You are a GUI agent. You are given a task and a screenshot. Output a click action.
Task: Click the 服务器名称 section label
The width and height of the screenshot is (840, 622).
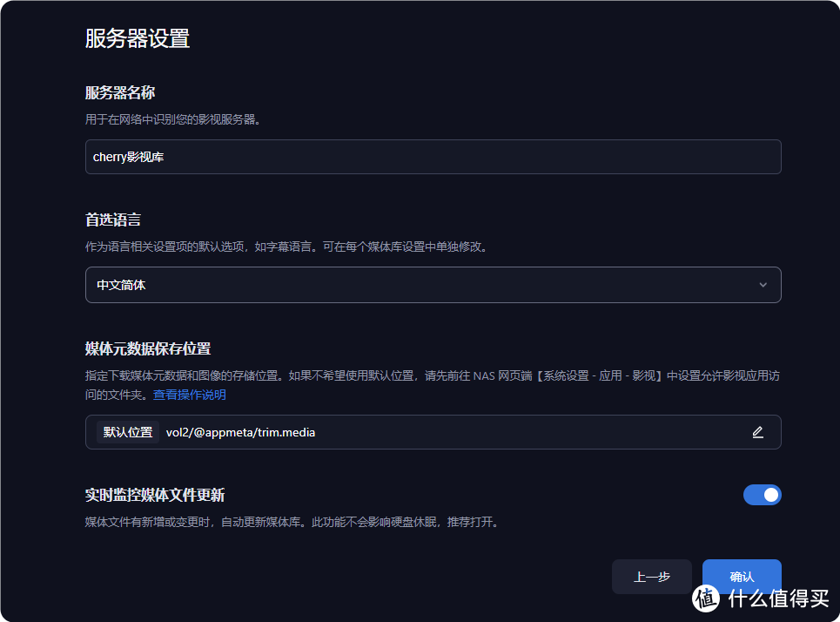click(120, 92)
